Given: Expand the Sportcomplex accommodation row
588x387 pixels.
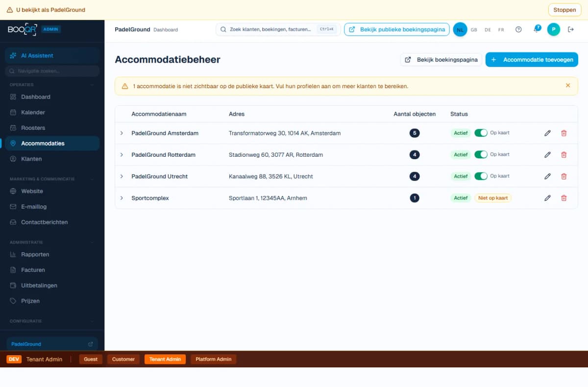Looking at the screenshot, I should [122, 198].
